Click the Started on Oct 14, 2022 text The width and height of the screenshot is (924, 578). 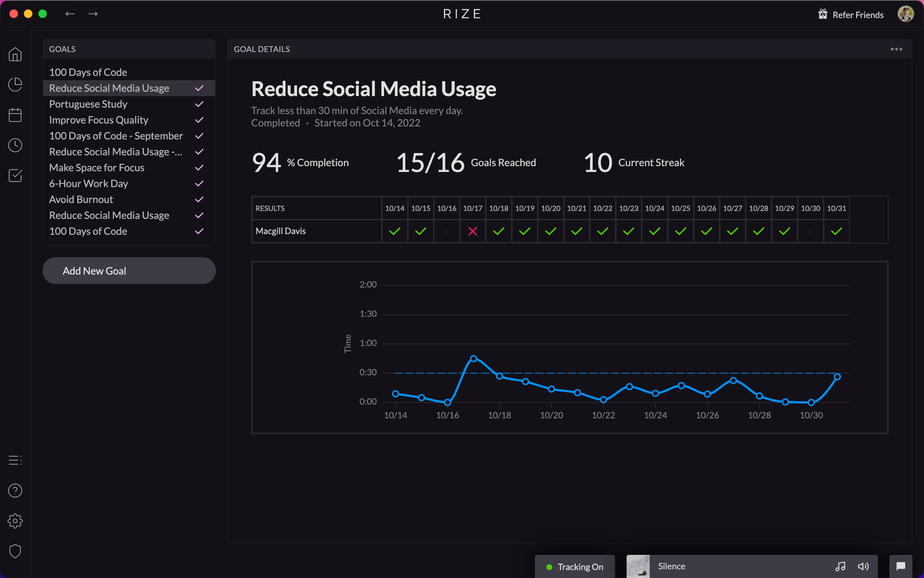click(367, 123)
